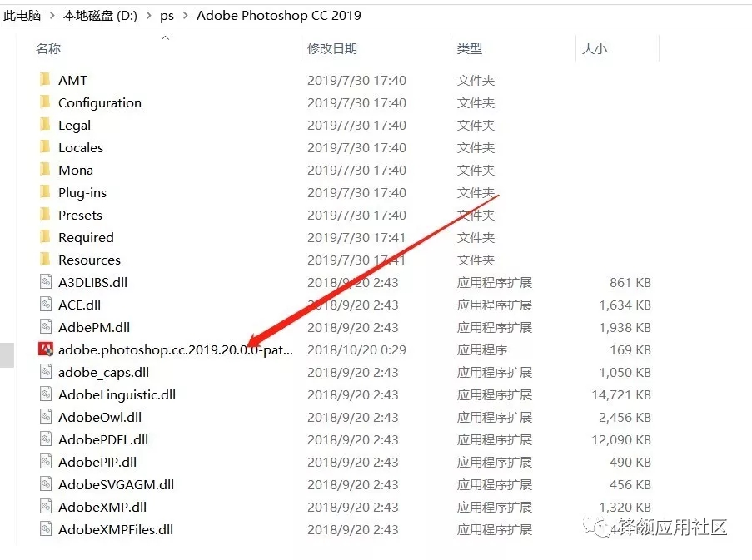Click the AdobeLinguistic.dll file icon
This screenshot has width=752, height=560.
pyautogui.click(x=46, y=394)
